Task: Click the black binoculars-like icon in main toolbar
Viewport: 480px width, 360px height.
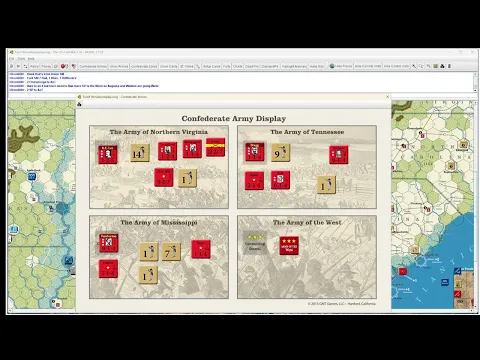Action: pyautogui.click(x=442, y=66)
